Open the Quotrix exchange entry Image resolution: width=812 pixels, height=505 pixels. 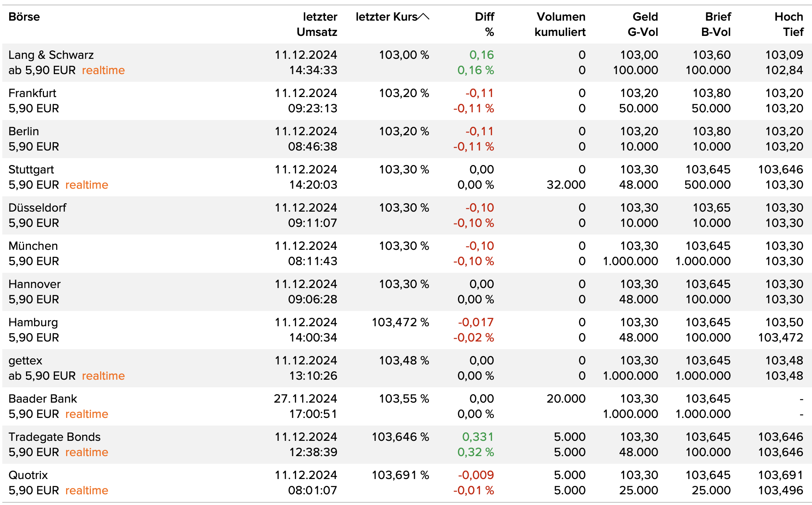(28, 475)
